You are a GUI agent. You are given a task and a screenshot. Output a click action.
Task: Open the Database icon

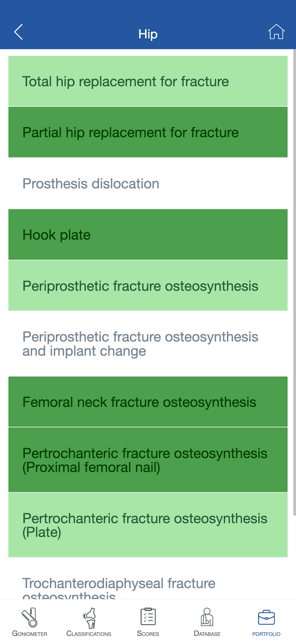(x=207, y=617)
